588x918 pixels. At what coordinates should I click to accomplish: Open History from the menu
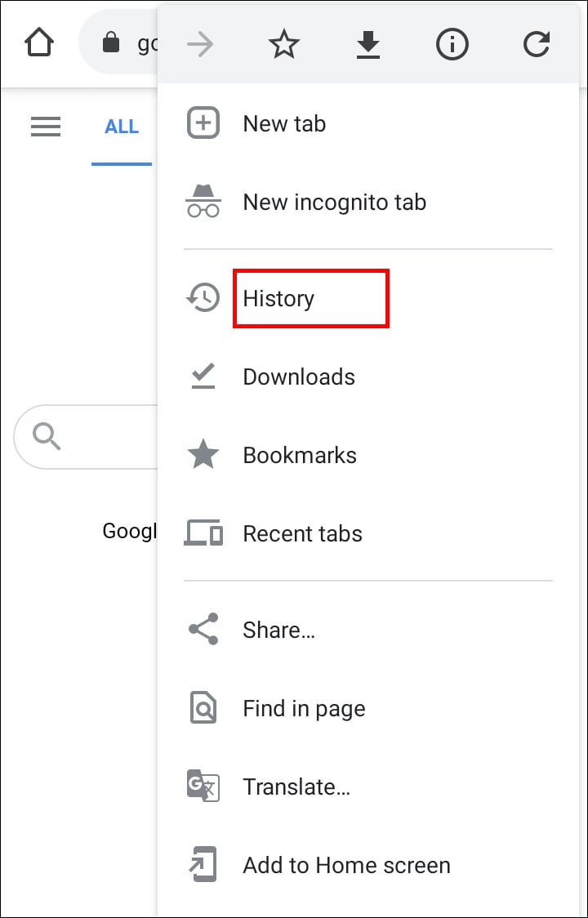point(278,299)
